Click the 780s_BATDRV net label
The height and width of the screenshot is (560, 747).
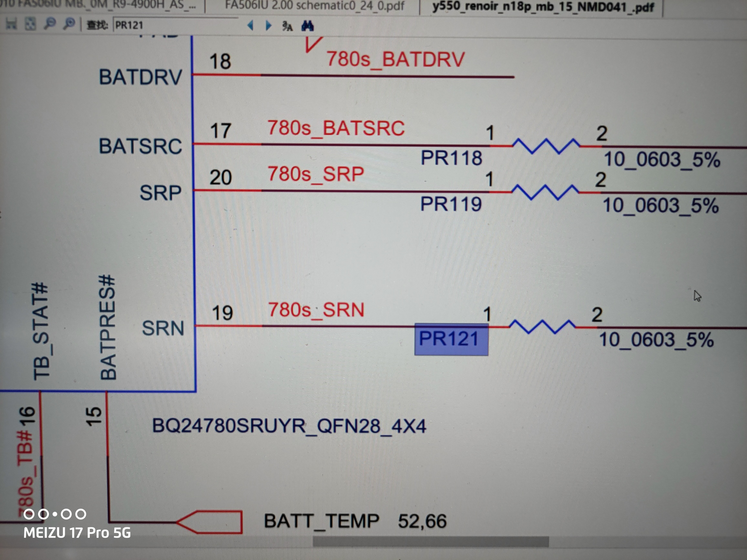point(395,60)
